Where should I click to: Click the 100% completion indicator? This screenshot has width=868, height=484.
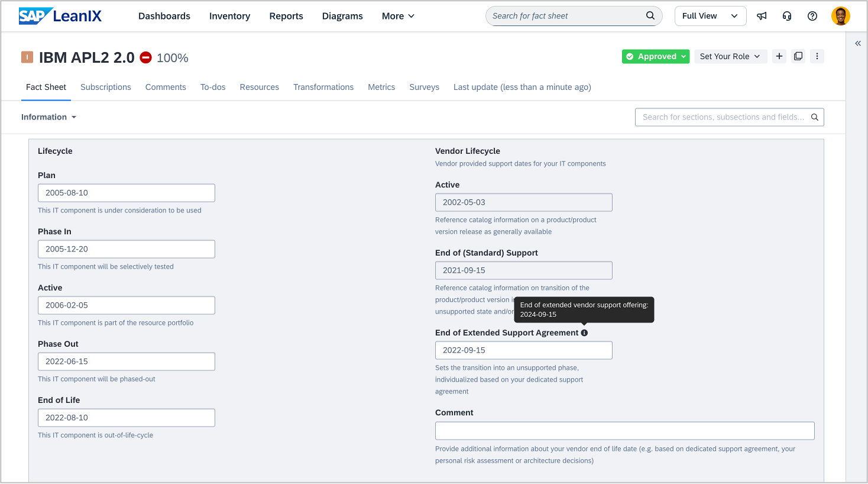173,58
